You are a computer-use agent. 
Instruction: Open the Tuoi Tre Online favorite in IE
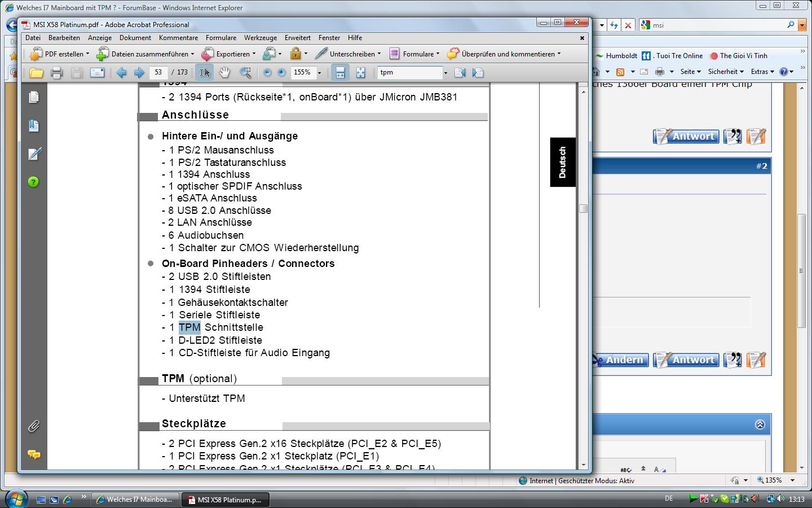[x=672, y=56]
